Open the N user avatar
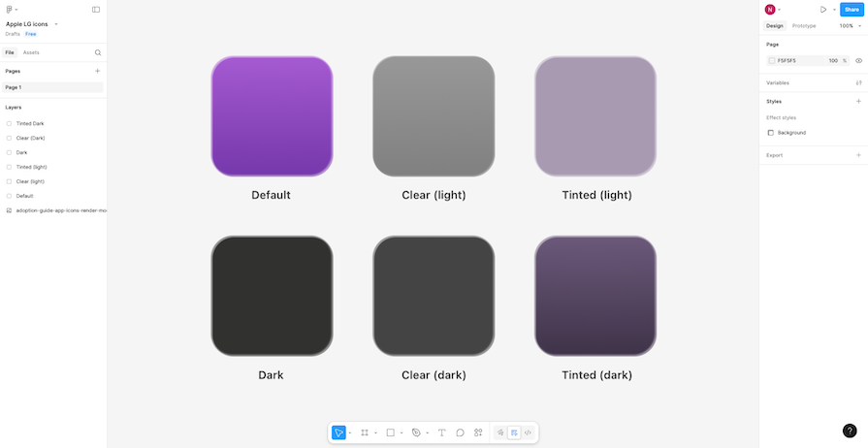Screen dimensions: 868x448 pos(769,10)
